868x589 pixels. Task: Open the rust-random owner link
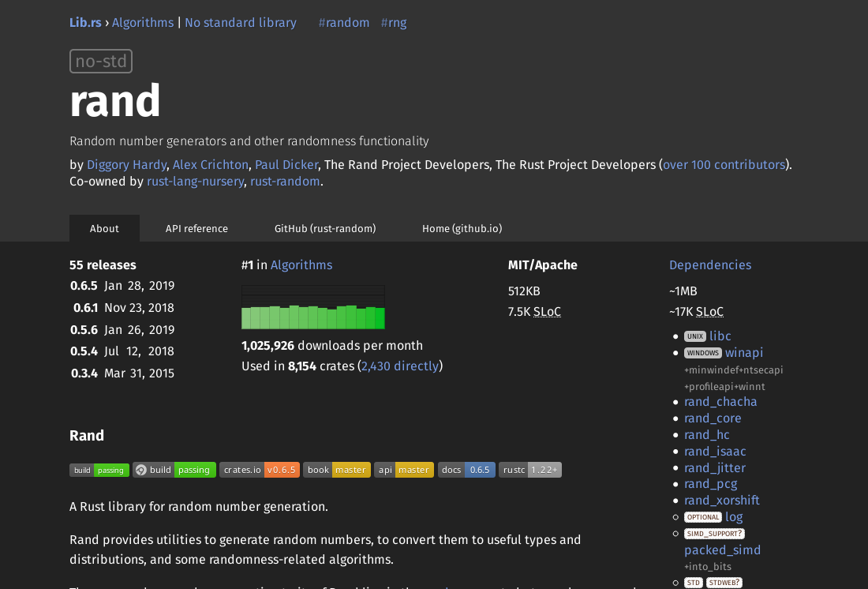pos(285,181)
